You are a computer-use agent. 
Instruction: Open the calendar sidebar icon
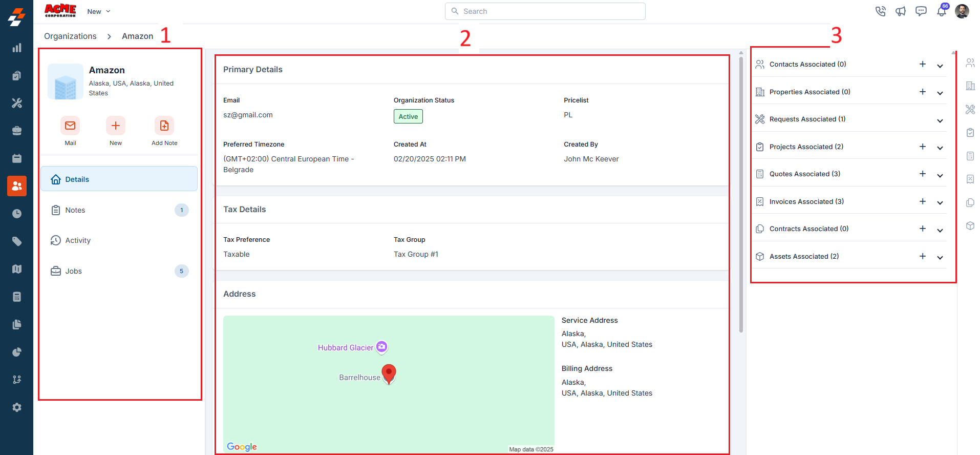17,158
